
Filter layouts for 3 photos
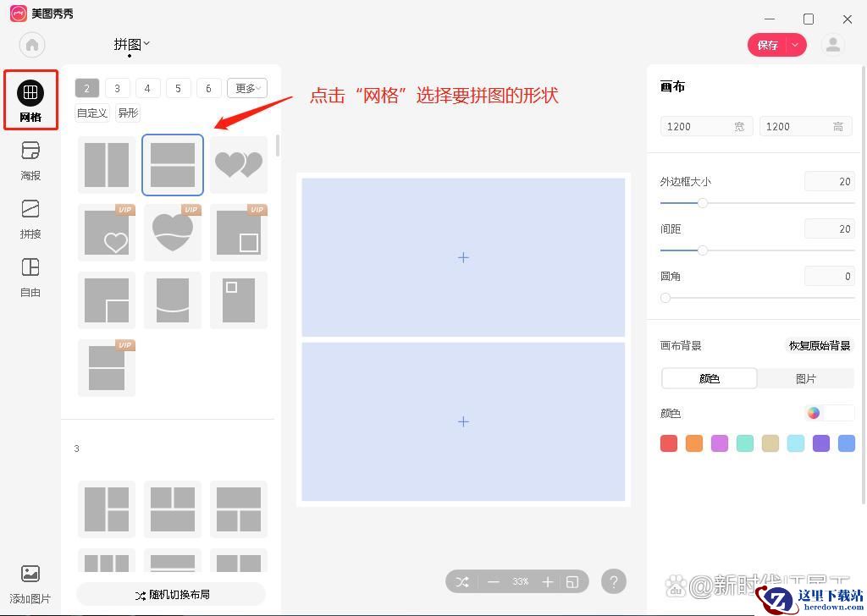pos(117,88)
